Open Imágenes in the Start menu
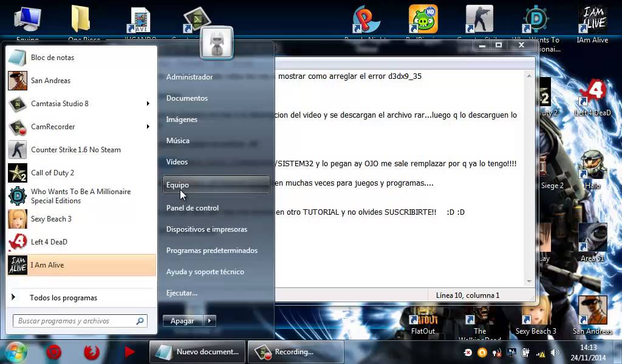 tap(182, 120)
